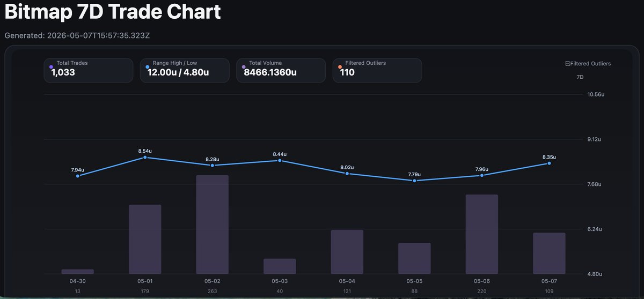Click the 8.35u price label
The width and height of the screenshot is (644, 299).
549,158
